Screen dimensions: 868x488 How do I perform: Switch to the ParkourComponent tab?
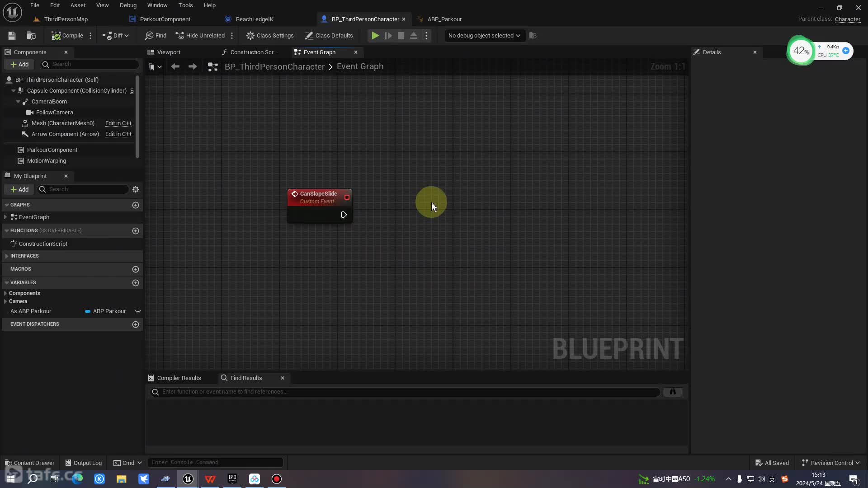click(x=165, y=19)
